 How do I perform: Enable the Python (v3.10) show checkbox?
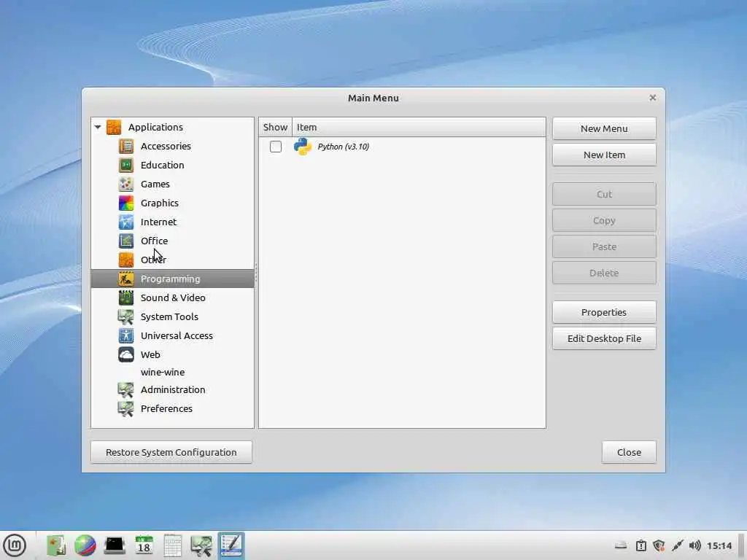[275, 147]
